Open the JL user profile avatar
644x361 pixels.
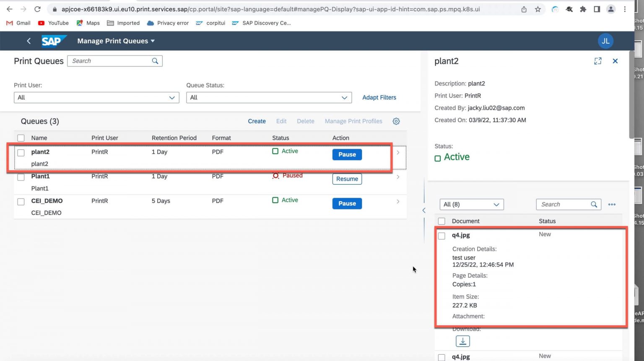[x=605, y=41]
